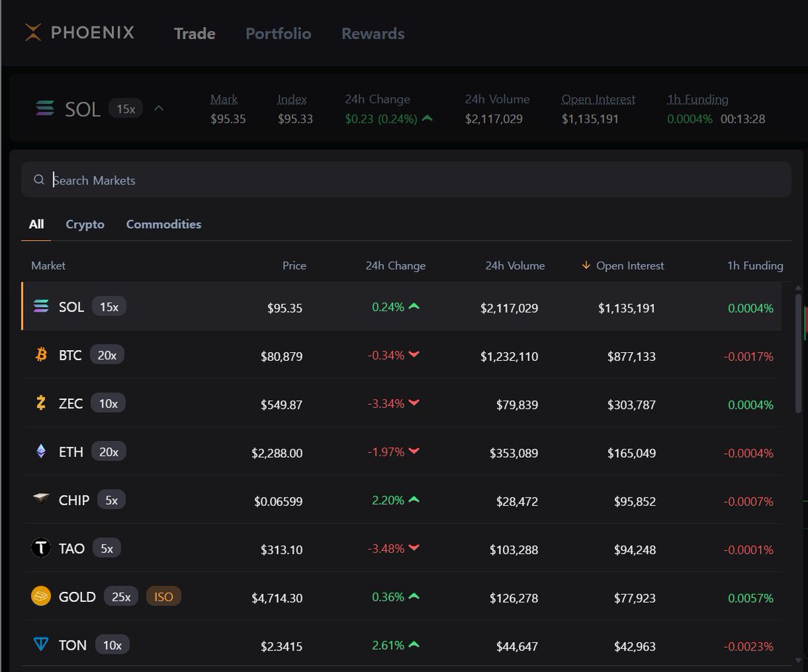Click the 5x badge in the CHIP row
The height and width of the screenshot is (672, 808).
(112, 500)
